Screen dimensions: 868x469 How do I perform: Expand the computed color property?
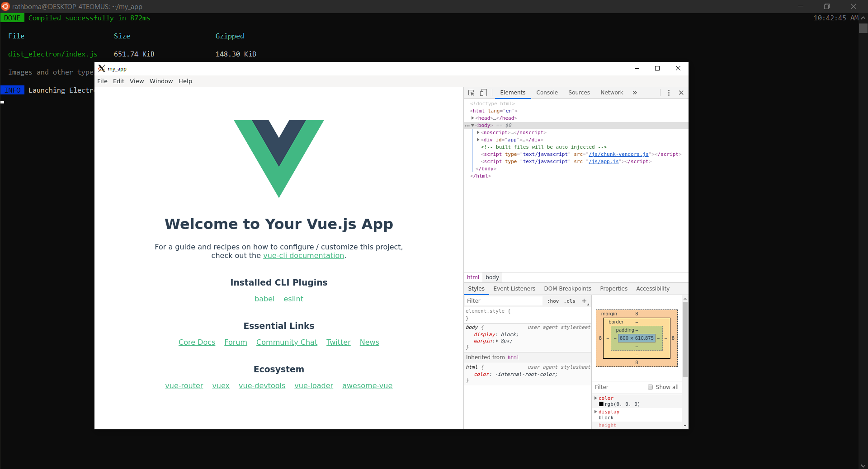[x=595, y=398]
